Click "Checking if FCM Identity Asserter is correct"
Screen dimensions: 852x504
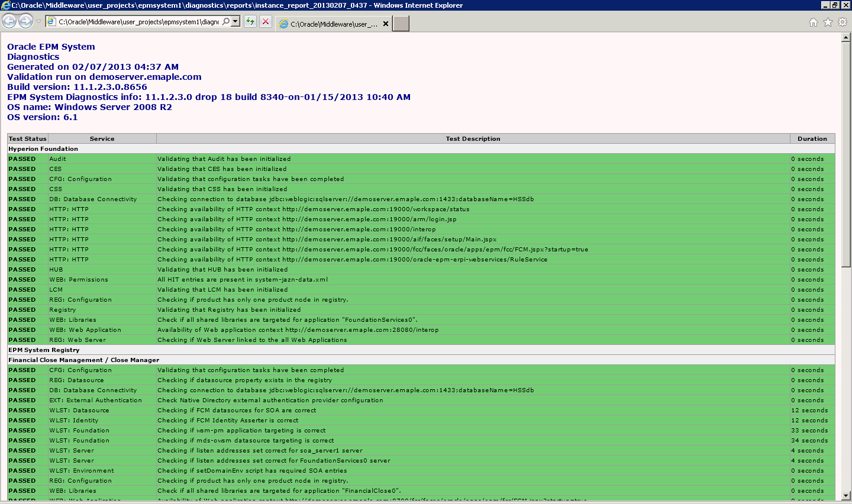click(228, 421)
